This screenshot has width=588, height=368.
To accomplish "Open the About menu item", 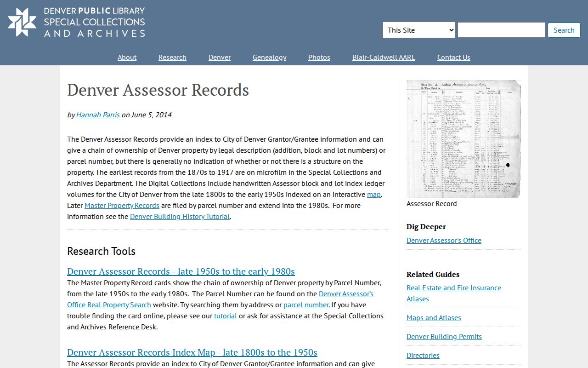I will click(x=127, y=57).
